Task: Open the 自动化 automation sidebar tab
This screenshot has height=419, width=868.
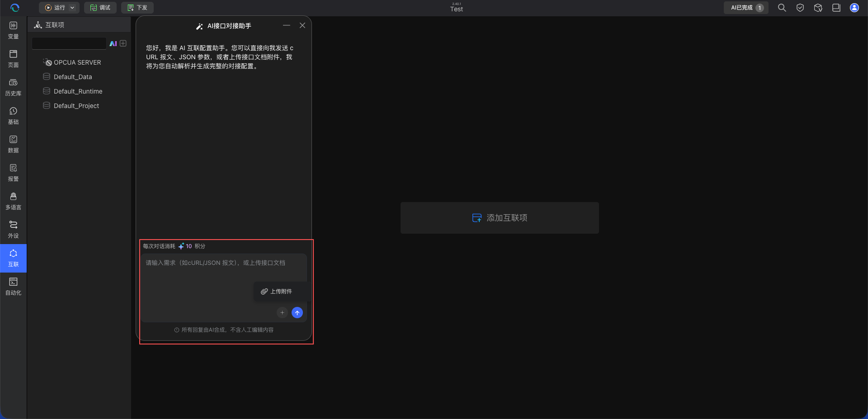Action: point(14,287)
